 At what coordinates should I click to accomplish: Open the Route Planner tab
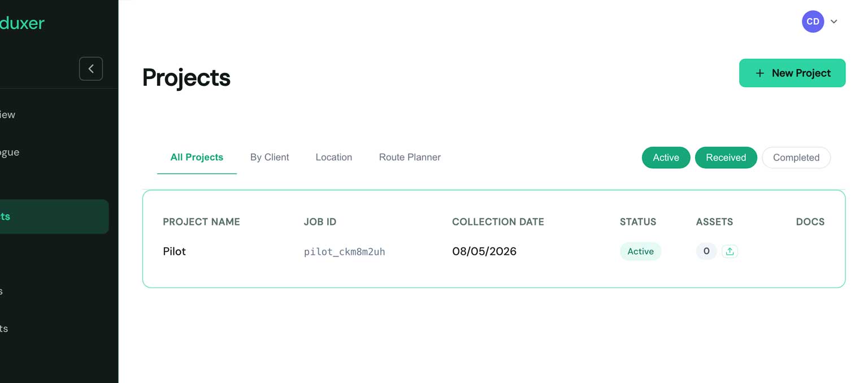point(410,158)
